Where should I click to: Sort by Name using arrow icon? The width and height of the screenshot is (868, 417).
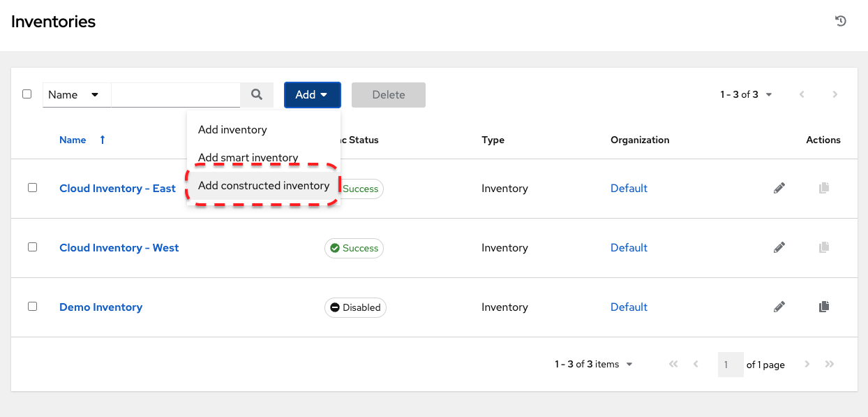103,140
